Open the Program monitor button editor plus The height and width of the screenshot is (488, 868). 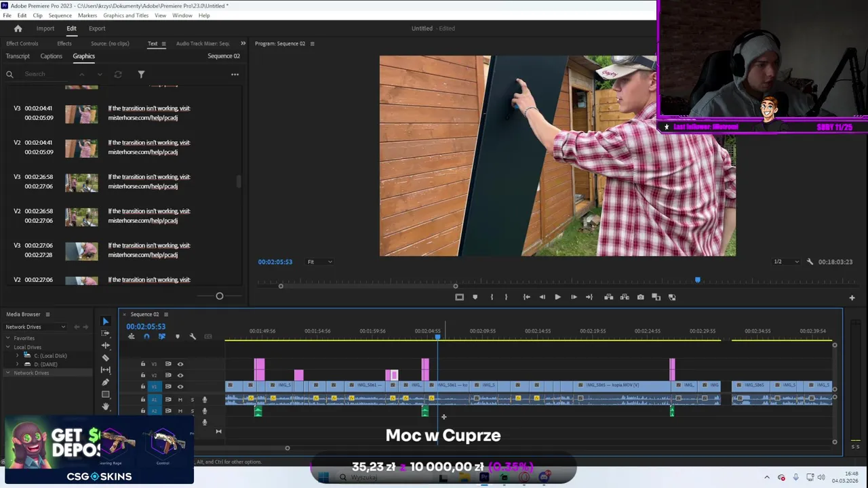point(852,298)
